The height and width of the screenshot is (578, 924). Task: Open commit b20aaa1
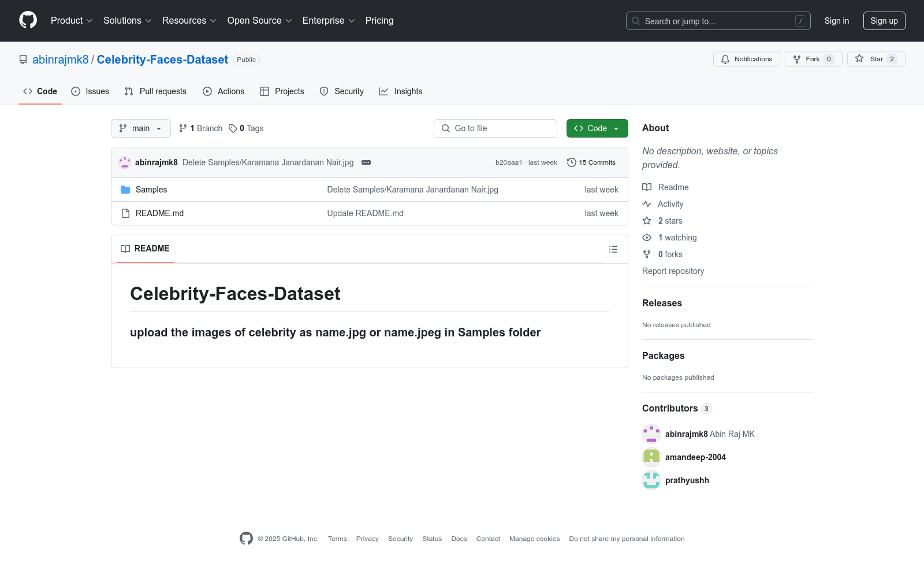point(509,162)
